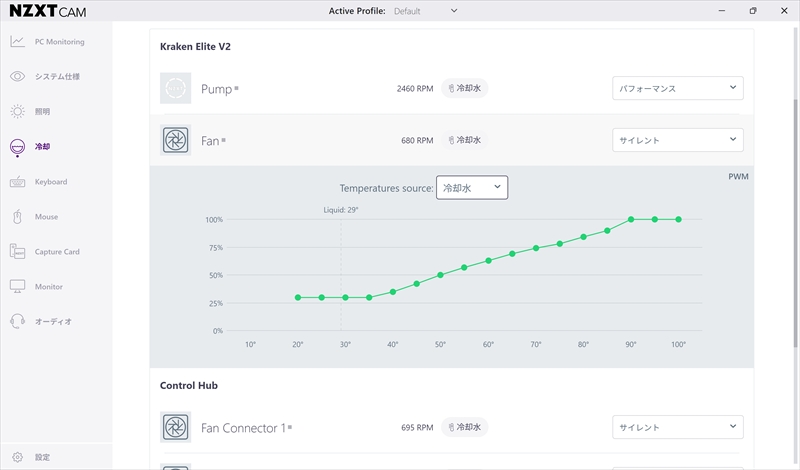The height and width of the screenshot is (470, 800).
Task: Click the Fan icon under Kraken Elite V2
Action: [x=175, y=141]
